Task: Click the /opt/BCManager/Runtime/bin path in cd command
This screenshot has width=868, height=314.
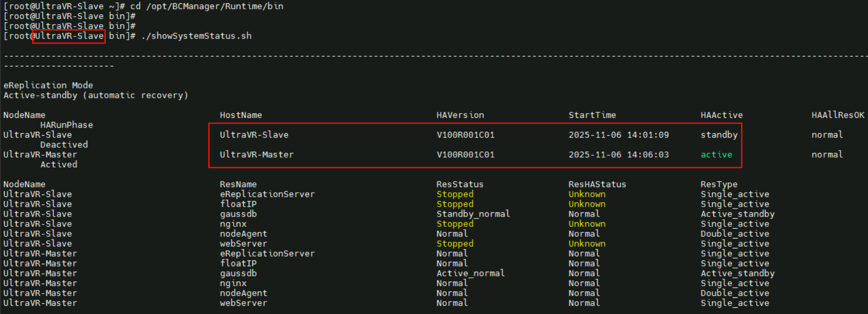Action: pyautogui.click(x=215, y=6)
